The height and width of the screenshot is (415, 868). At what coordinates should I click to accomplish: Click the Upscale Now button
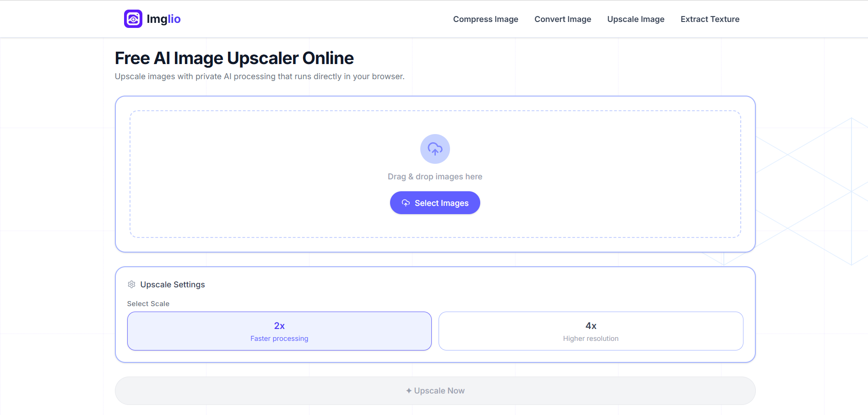[435, 391]
